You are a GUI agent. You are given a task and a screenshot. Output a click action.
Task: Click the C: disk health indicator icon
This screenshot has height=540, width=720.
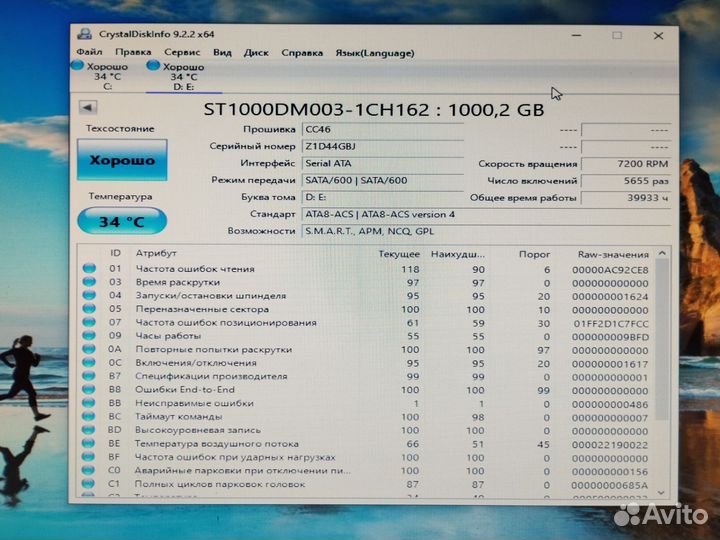tap(78, 66)
